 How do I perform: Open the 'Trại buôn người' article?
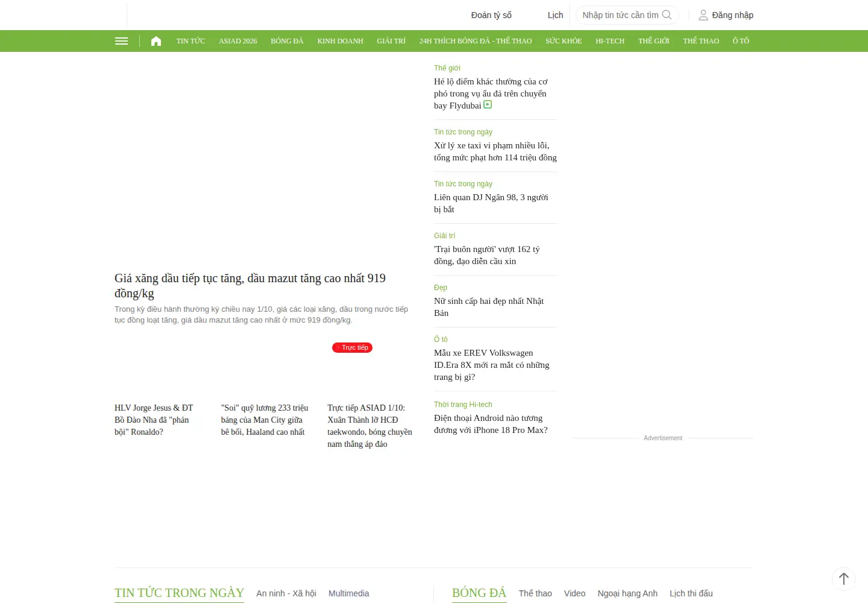487,255
